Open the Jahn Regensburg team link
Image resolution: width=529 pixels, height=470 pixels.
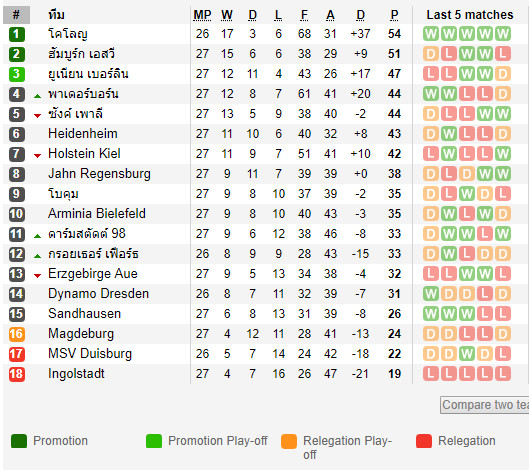99,174
